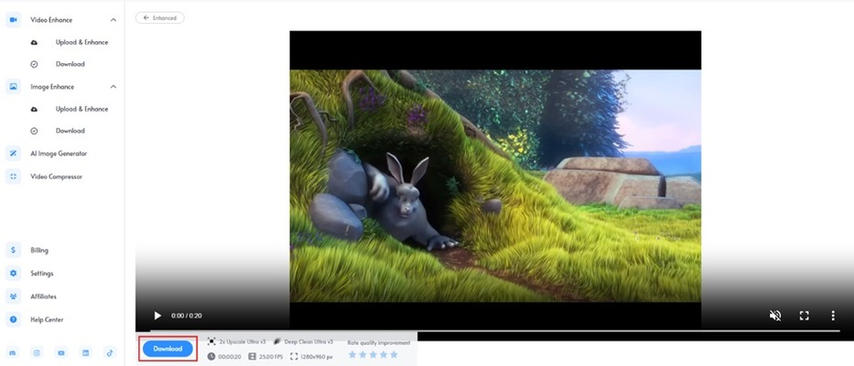The image size is (854, 366).
Task: Click the blue Download button
Action: click(x=168, y=349)
